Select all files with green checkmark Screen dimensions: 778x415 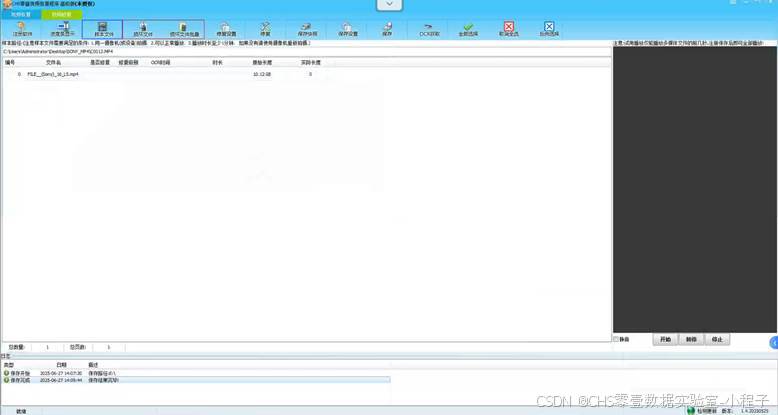tap(468, 29)
